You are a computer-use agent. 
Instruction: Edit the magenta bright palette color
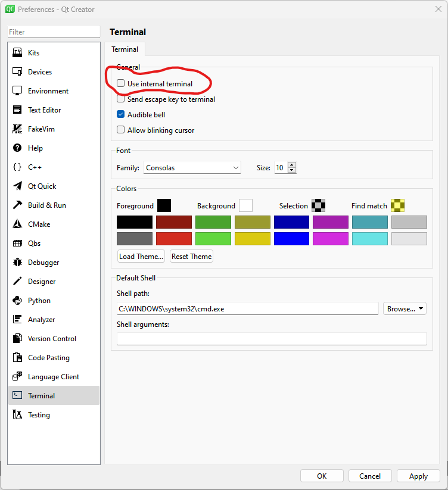point(331,238)
